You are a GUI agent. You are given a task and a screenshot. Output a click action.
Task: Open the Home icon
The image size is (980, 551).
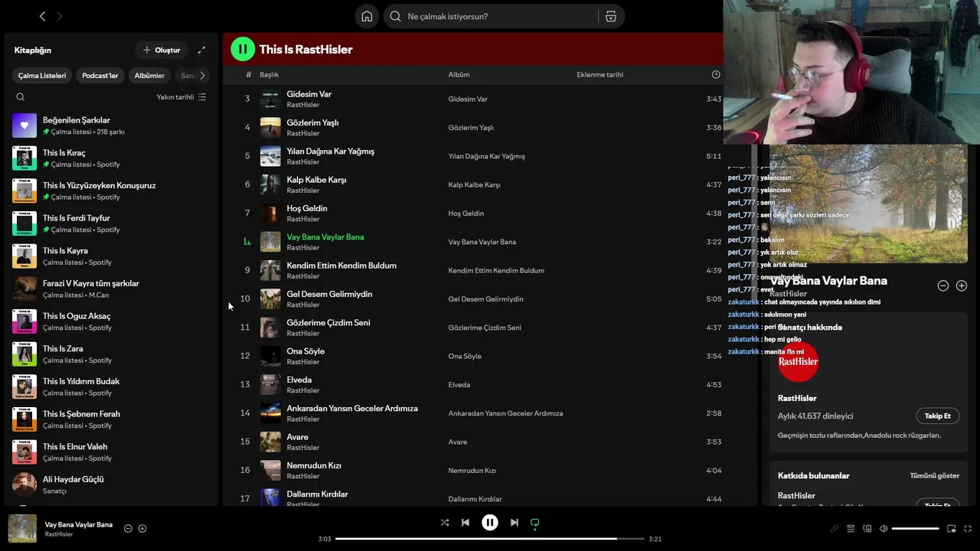[367, 16]
